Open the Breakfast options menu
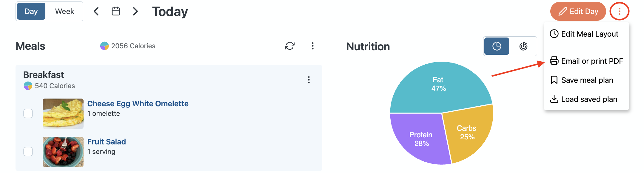Viewport: 644px width, 173px height. click(309, 80)
